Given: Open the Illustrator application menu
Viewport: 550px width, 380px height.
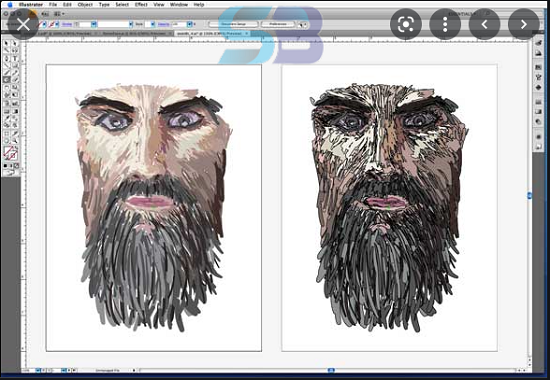Looking at the screenshot, I should pyautogui.click(x=31, y=5).
